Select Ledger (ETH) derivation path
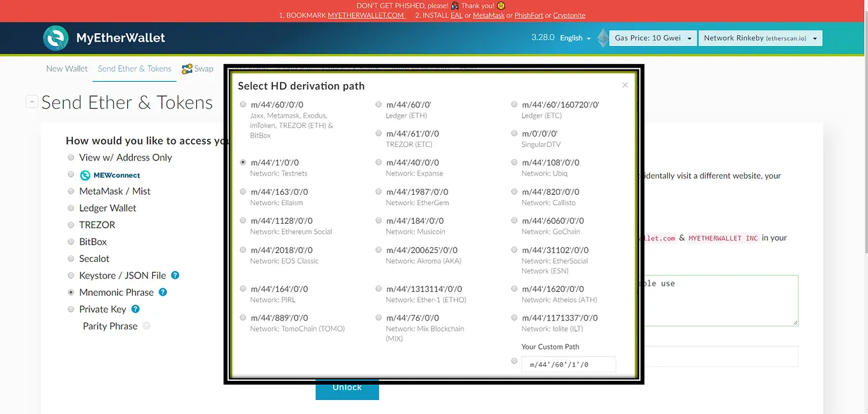 [378, 104]
